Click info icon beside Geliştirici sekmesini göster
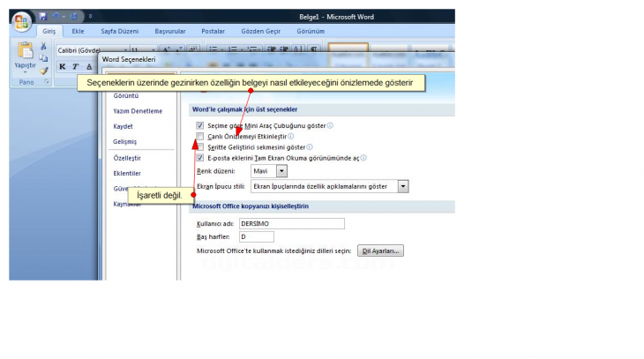 310,147
